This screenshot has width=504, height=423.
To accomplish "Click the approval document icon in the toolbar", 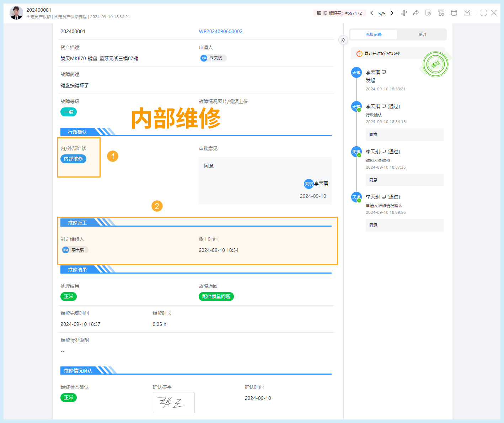I will [428, 12].
